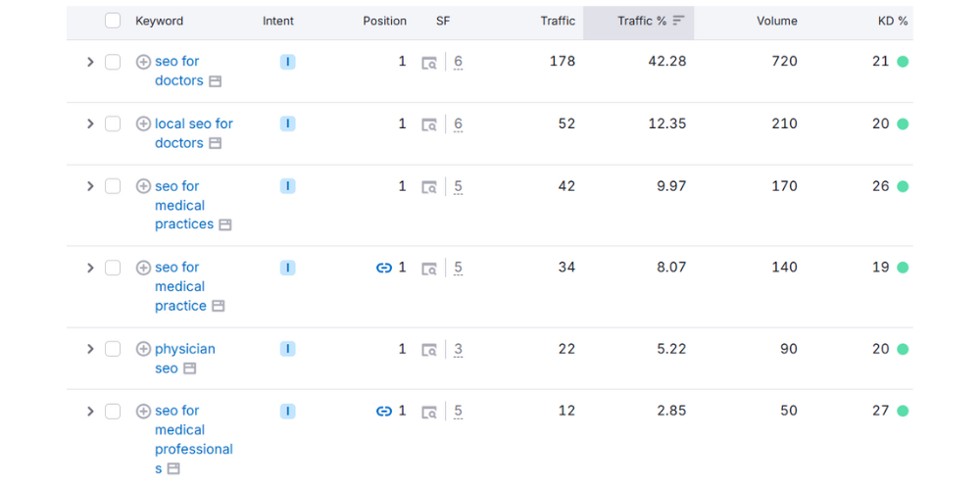
Task: Select the 'physician seo' row checkbox
Action: (x=113, y=349)
